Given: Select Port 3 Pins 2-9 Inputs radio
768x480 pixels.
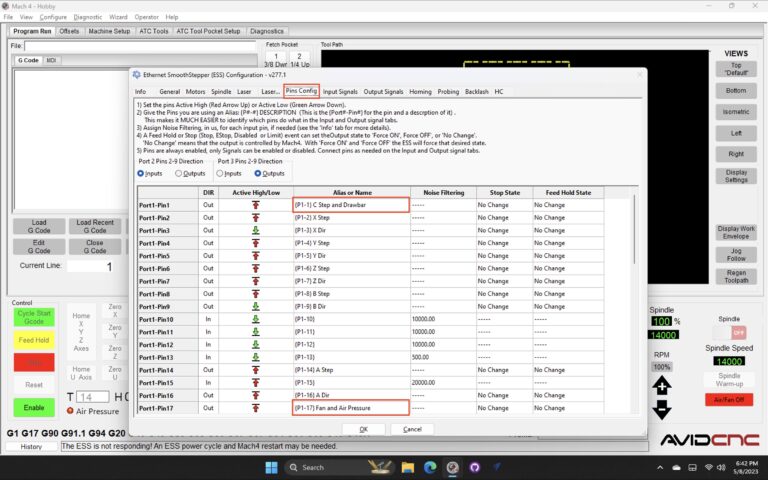Looking at the screenshot, I should 221,173.
